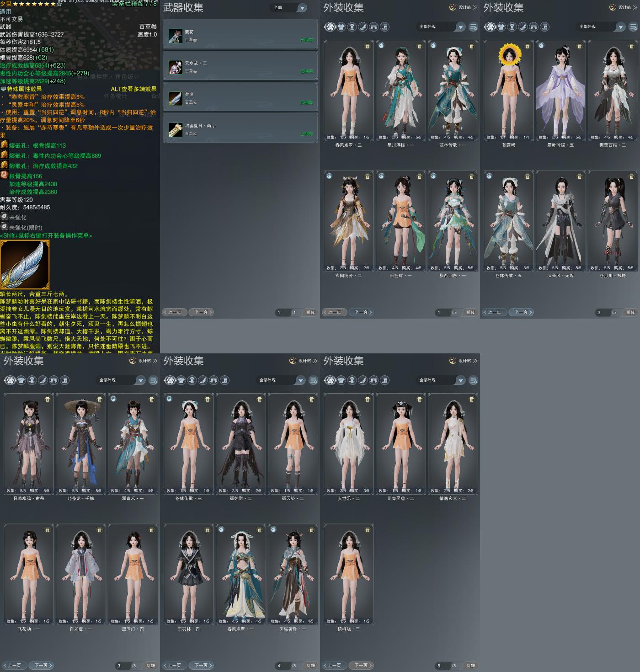Click 上一页 in the page-4 outfit panel

point(174,666)
